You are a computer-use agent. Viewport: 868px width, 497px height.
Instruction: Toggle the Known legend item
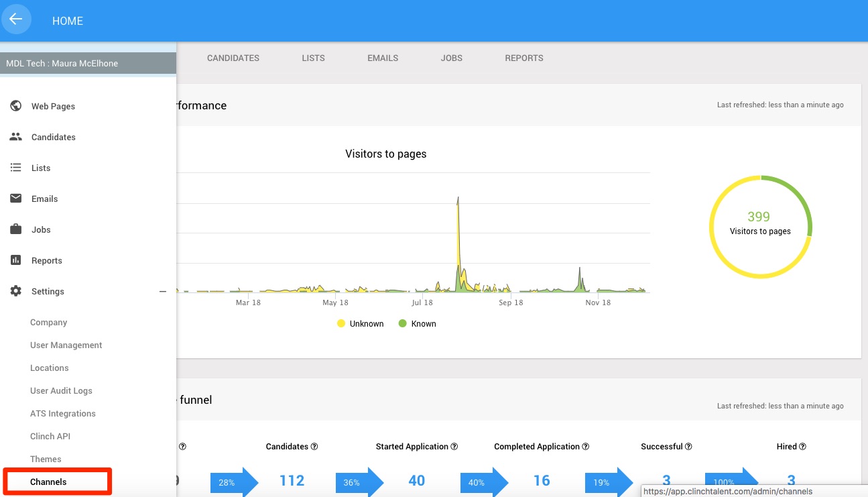(418, 323)
